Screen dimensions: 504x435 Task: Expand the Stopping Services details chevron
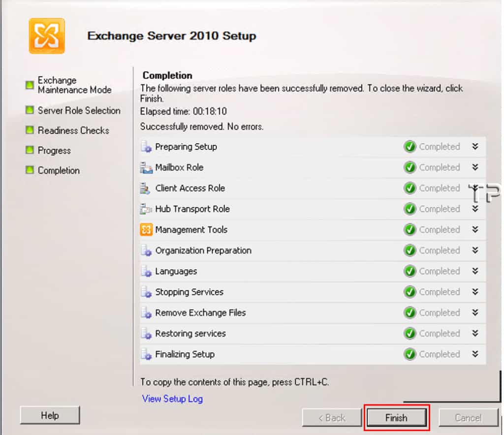475,292
